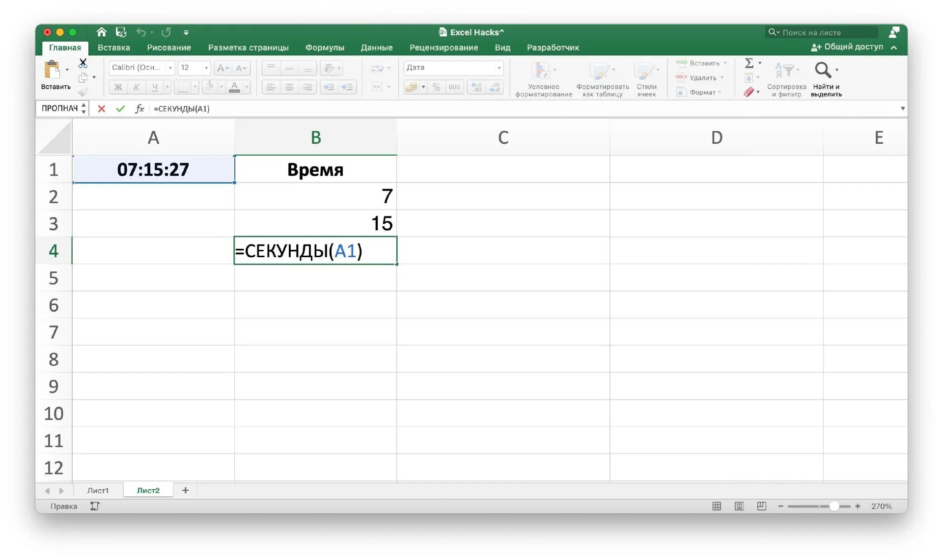
Task: Change font color with the A swatch
Action: click(235, 87)
